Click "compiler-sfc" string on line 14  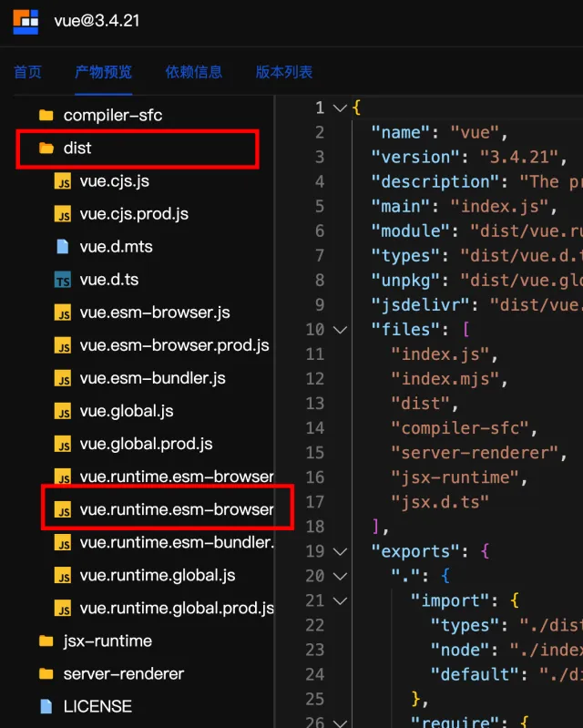tap(459, 428)
